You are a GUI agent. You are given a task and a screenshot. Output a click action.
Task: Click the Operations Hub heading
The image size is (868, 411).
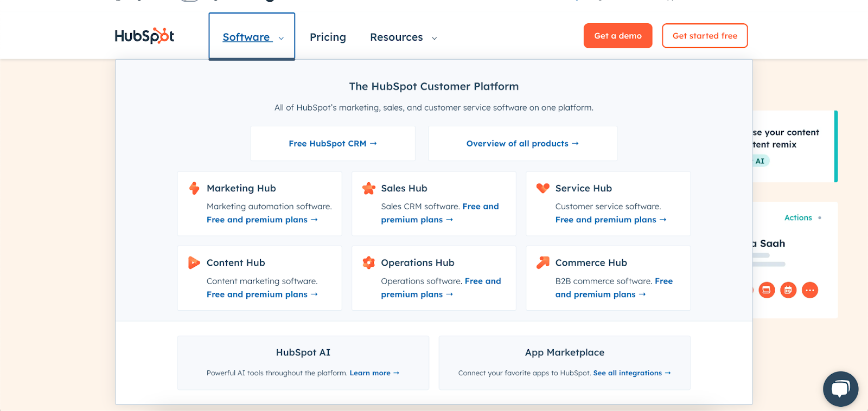[418, 262]
